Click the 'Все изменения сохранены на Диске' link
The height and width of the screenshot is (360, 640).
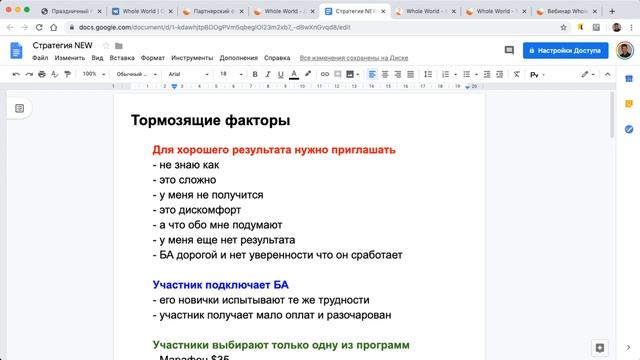pyautogui.click(x=353, y=58)
